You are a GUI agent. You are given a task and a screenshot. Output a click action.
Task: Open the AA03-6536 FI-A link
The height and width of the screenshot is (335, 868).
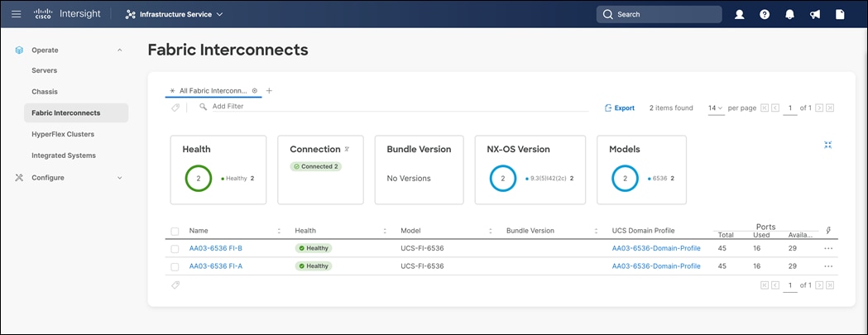216,266
